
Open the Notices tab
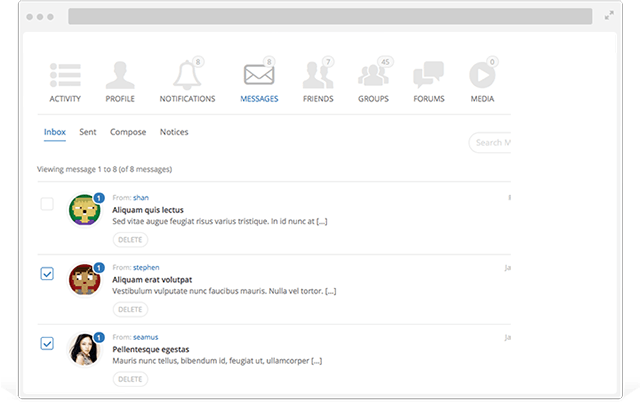click(x=174, y=132)
